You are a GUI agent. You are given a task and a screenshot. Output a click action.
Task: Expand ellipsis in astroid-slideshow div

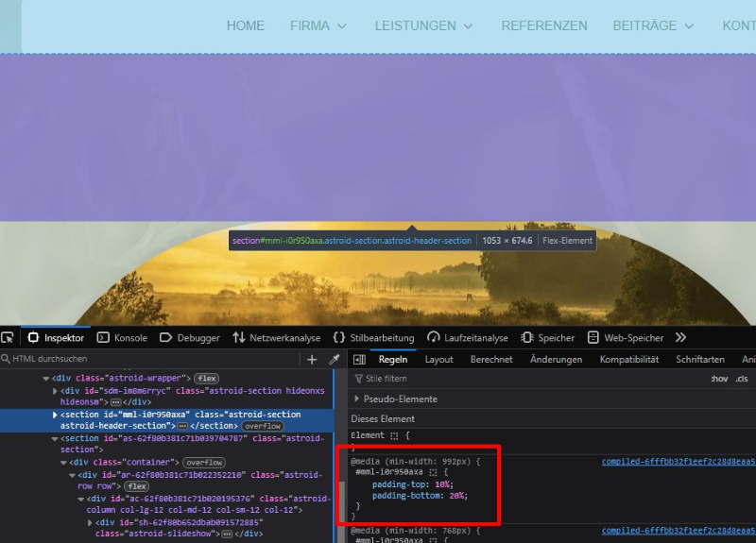pyautogui.click(x=227, y=535)
